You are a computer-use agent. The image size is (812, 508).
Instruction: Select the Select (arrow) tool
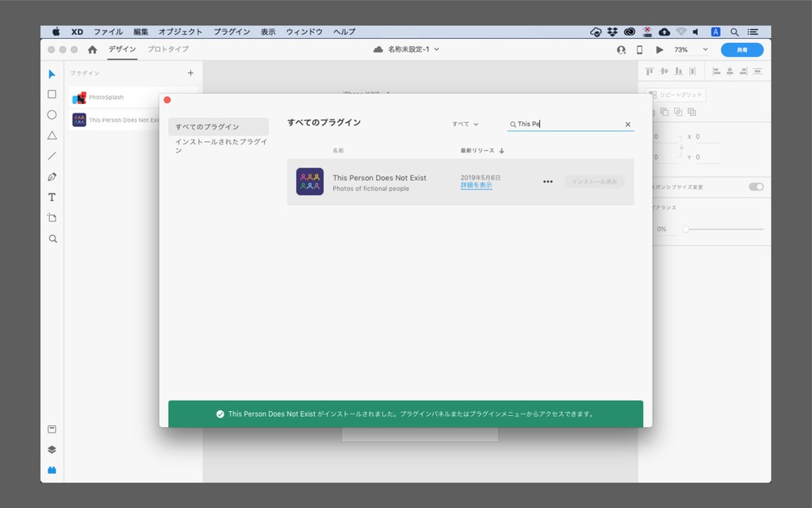coord(52,74)
